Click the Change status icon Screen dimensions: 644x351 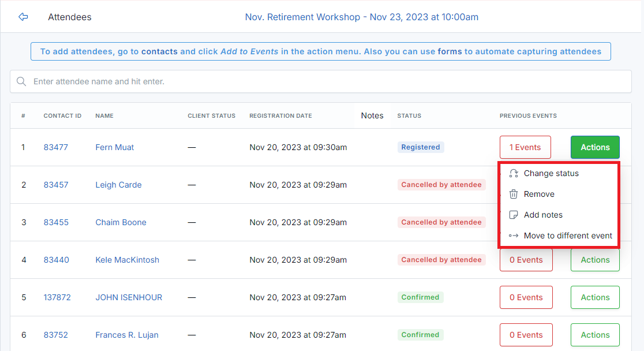point(514,173)
